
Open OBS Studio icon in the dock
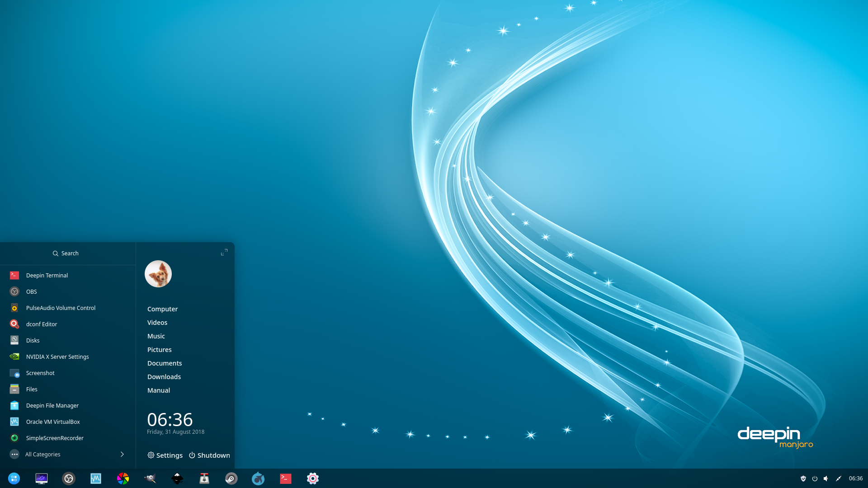coord(69,478)
